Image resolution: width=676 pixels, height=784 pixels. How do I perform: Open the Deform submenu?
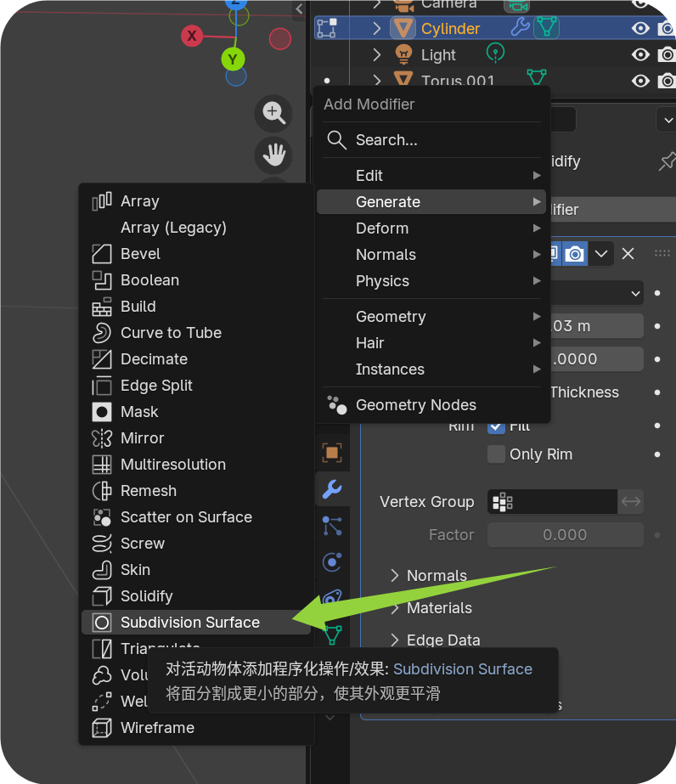(431, 228)
